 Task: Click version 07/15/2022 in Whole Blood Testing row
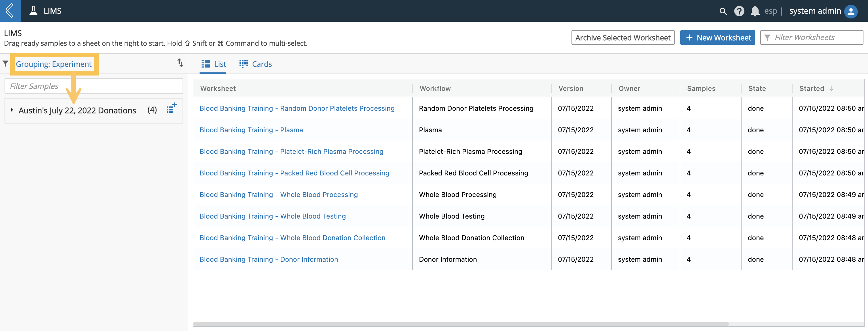[x=575, y=216]
